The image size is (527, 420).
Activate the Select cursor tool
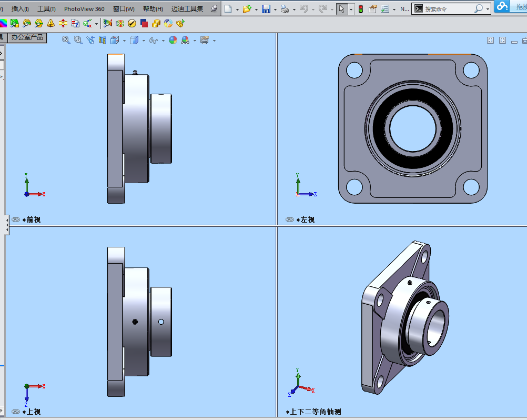tap(342, 9)
